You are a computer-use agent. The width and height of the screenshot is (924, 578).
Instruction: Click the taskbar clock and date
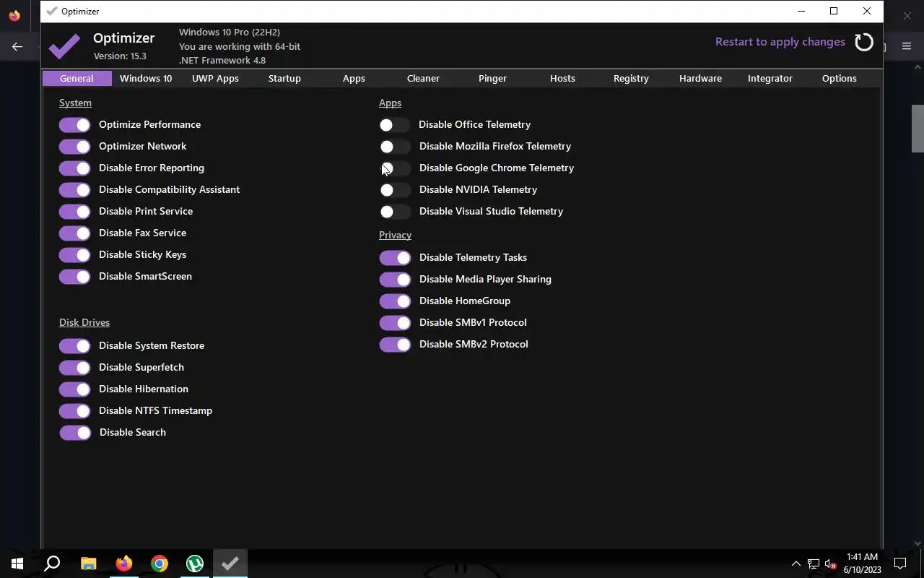pos(862,564)
